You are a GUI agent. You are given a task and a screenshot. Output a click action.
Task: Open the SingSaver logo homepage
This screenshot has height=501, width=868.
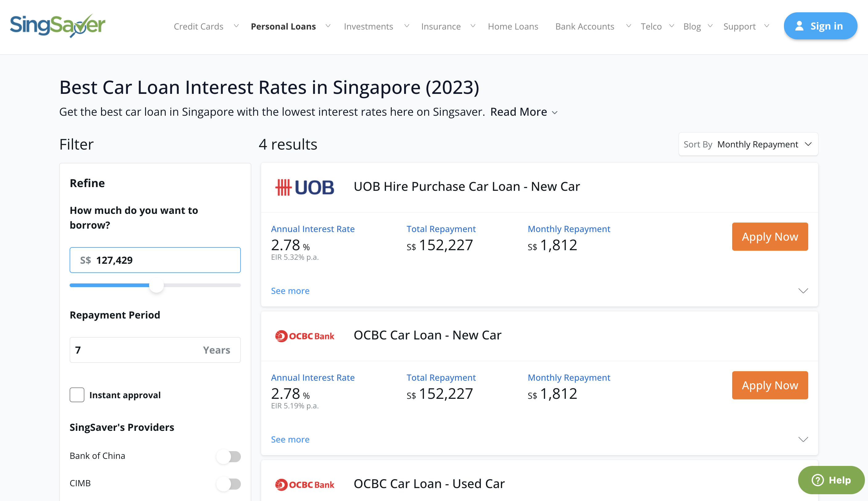[x=58, y=26]
